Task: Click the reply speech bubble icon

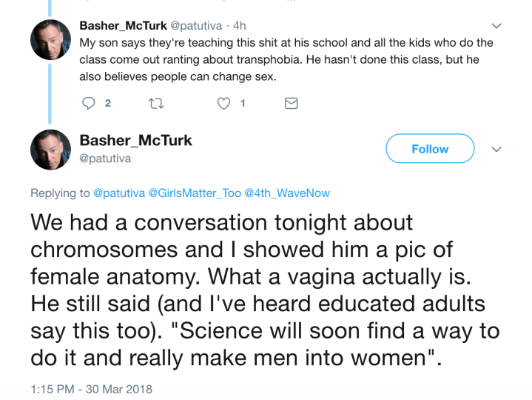Action: point(90,104)
